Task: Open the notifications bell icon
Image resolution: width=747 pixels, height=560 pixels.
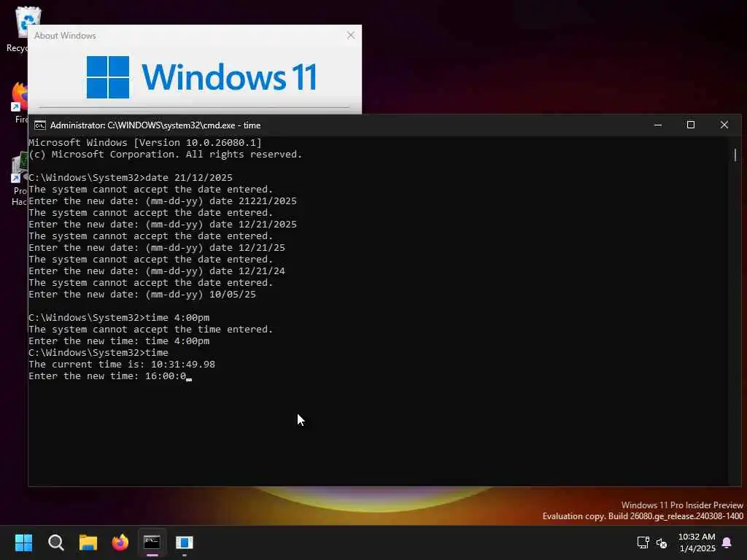Action: [x=727, y=542]
